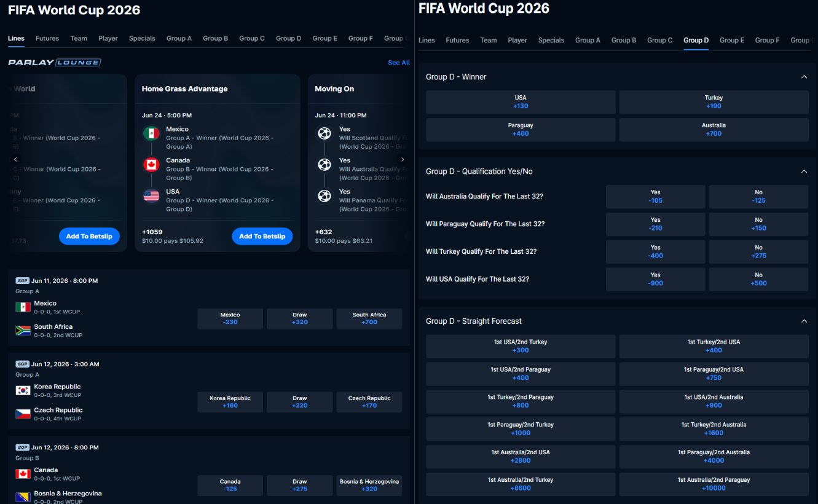Click the Bosnia & Herzegovina flag icon
818x504 pixels.
coord(23,497)
